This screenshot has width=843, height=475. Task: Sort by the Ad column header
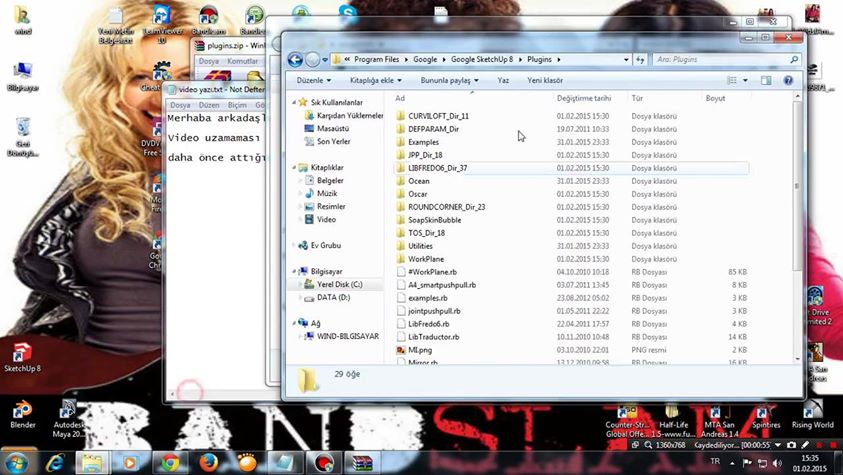(399, 98)
